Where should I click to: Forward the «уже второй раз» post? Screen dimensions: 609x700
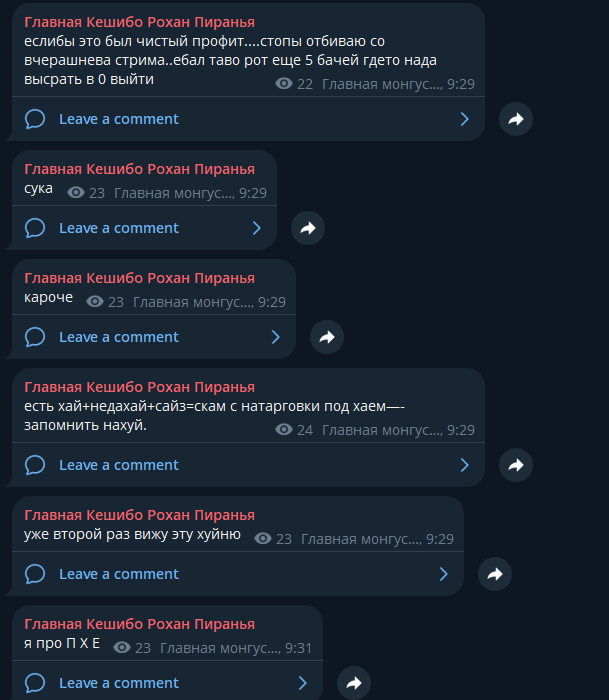(495, 574)
